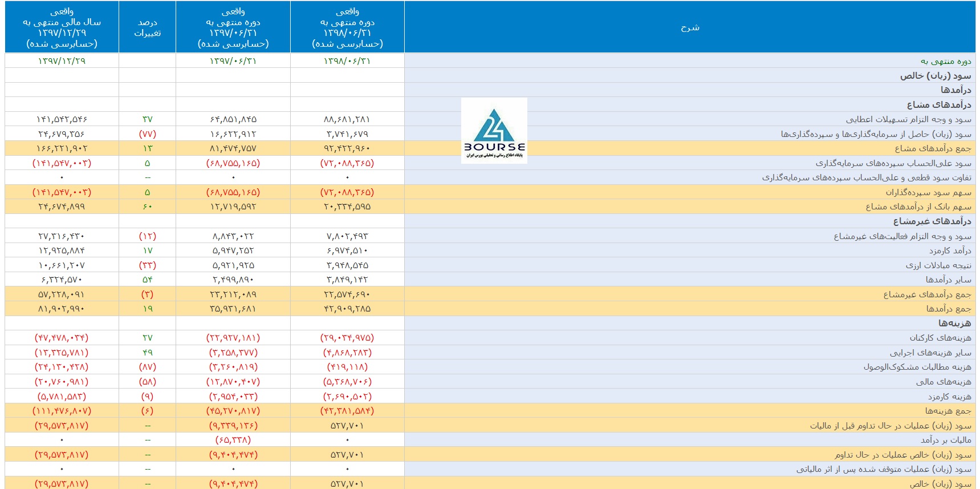This screenshot has height=489, width=980.
Task: Select the value ۲۴,۶۷۹,۳۵۶
Action: (x=62, y=134)
